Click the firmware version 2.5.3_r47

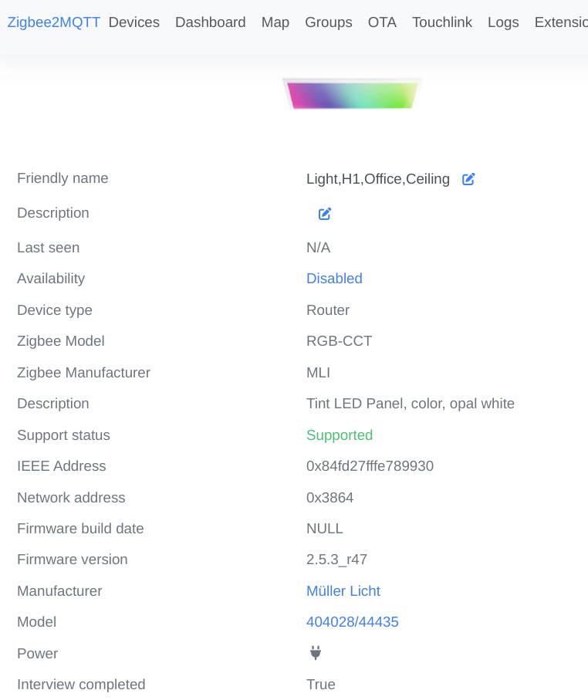(x=336, y=560)
